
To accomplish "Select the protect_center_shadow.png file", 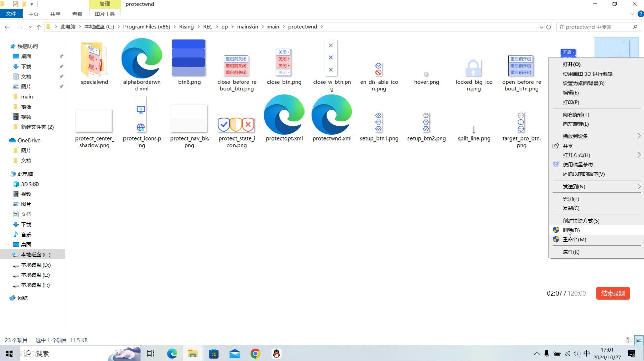I will pyautogui.click(x=94, y=128).
